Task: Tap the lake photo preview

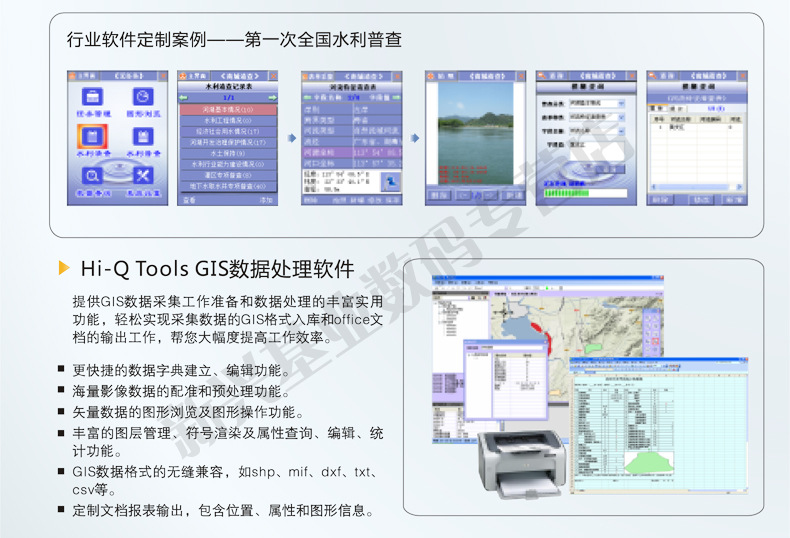Action: pyautogui.click(x=476, y=133)
